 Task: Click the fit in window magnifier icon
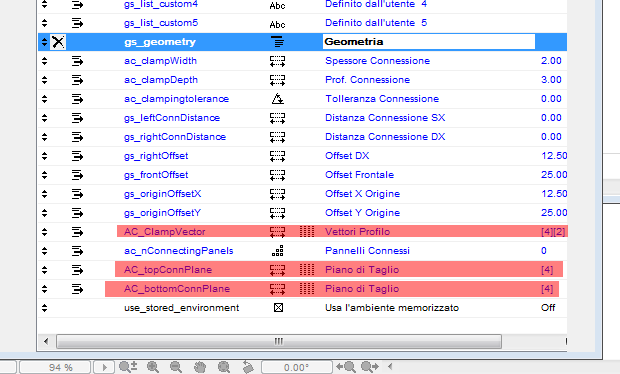coord(224,367)
